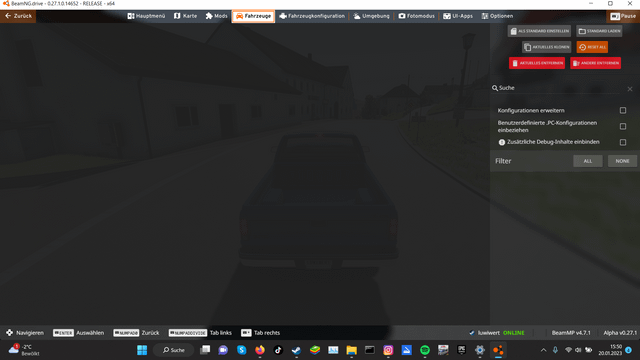640x360 pixels.
Task: Click the Pause button
Action: (623, 16)
